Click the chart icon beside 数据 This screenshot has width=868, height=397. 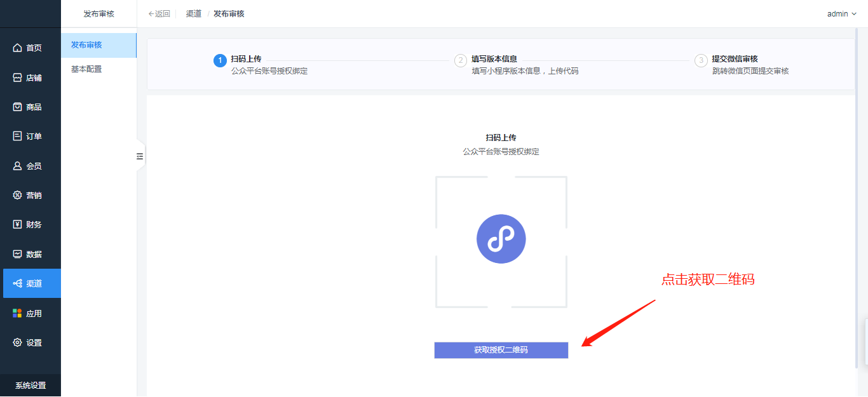[18, 254]
